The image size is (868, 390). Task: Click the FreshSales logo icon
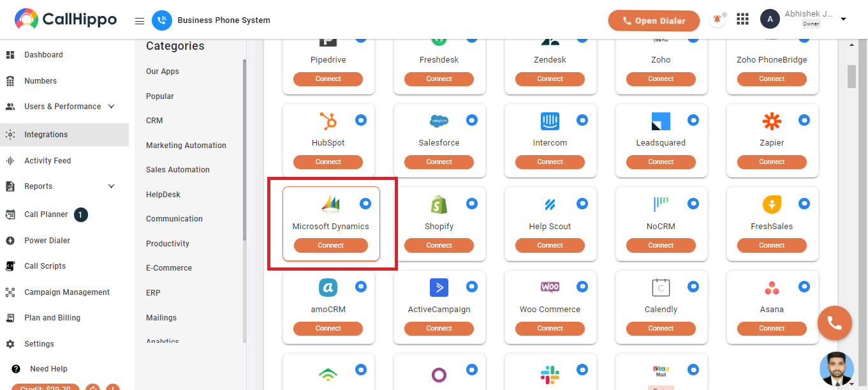[772, 204]
